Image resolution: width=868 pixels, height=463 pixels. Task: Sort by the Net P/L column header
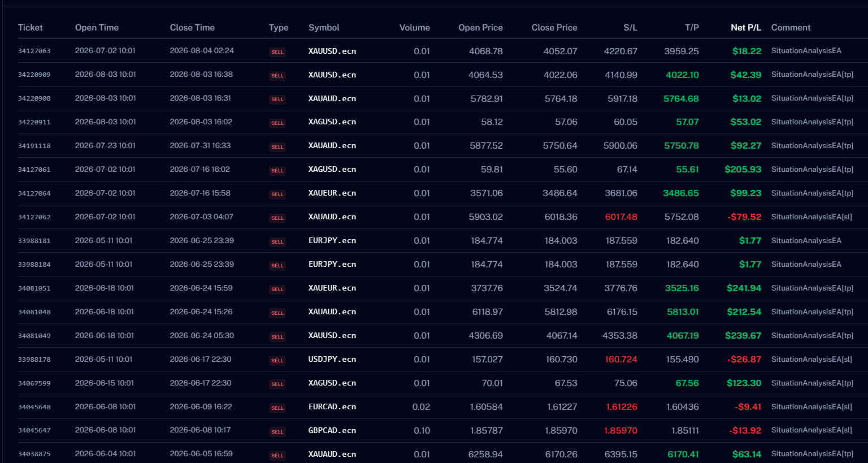click(x=746, y=28)
